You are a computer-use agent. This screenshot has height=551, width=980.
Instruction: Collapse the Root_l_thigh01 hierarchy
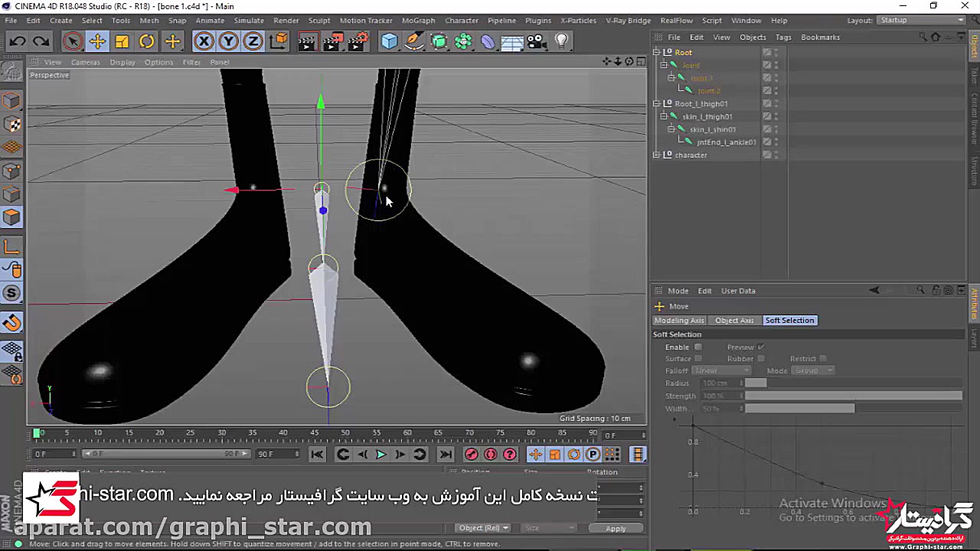coord(657,104)
